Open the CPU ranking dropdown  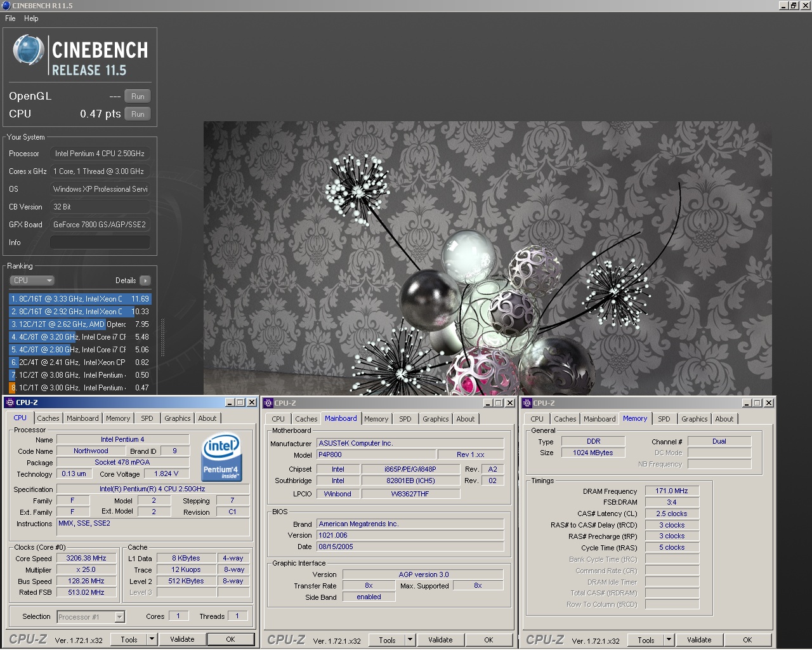[x=32, y=281]
